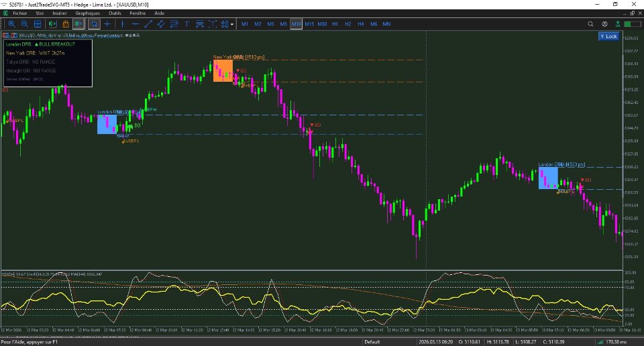The height and width of the screenshot is (346, 644).
Task: Activate the crosshair tool
Action: (x=107, y=24)
